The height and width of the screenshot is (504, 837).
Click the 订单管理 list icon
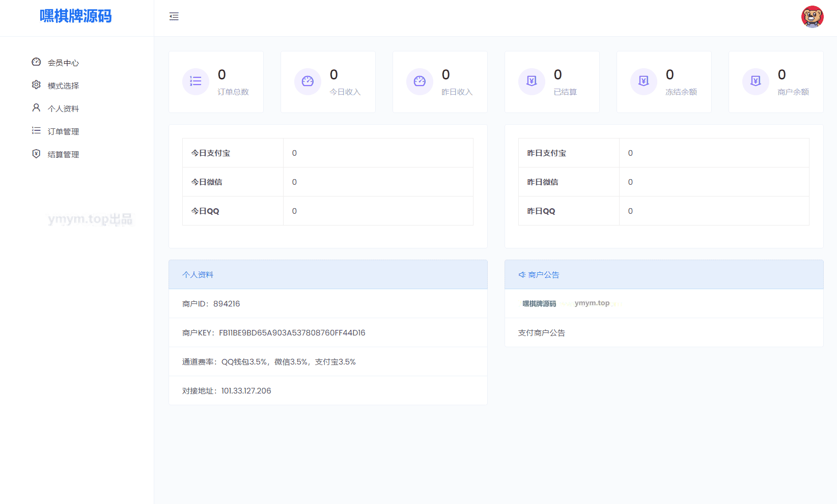coord(36,131)
